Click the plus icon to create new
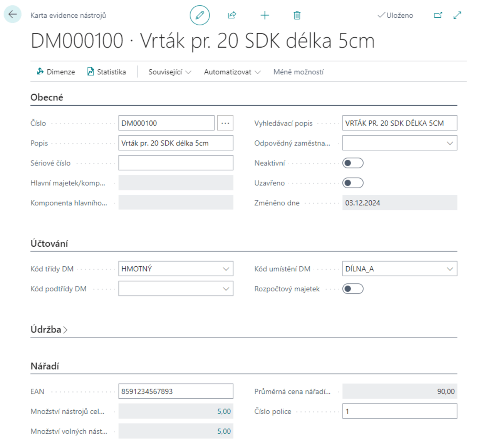493x448 pixels. point(265,15)
